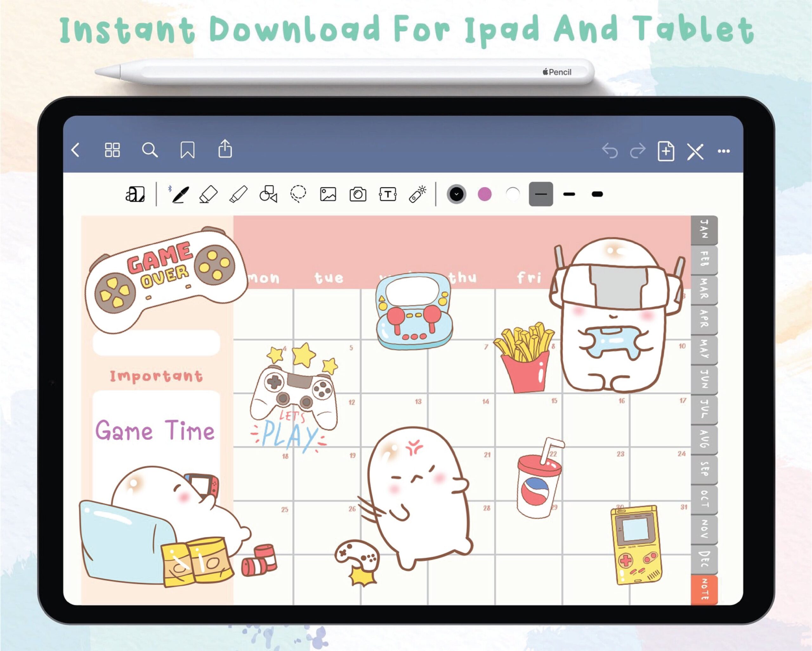Open the SEP month tab
The image size is (812, 651).
[704, 470]
